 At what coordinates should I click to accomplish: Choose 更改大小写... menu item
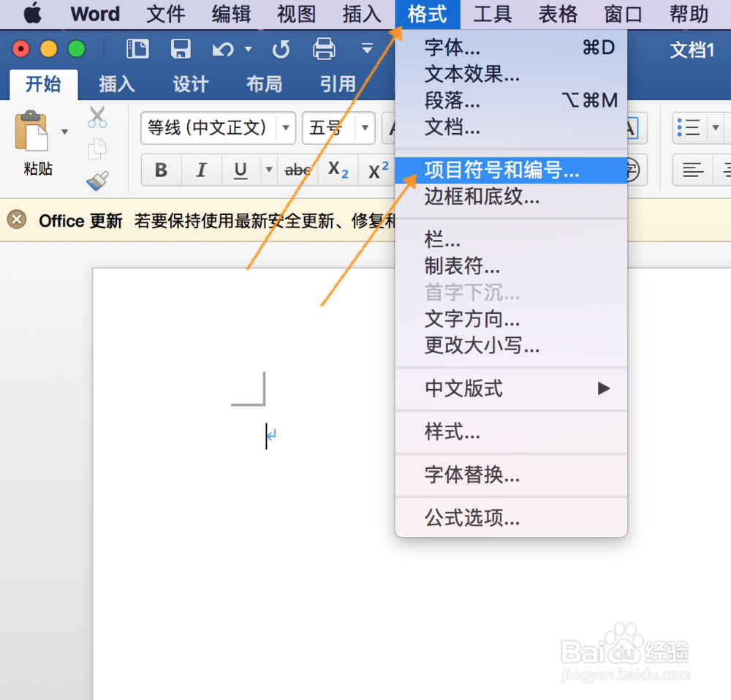coord(511,345)
